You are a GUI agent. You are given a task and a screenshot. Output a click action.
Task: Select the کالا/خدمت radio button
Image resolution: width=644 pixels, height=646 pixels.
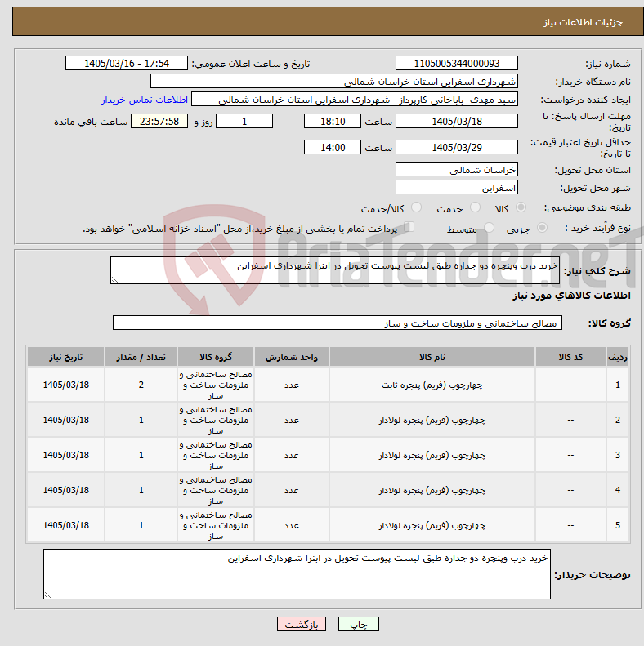(x=417, y=207)
